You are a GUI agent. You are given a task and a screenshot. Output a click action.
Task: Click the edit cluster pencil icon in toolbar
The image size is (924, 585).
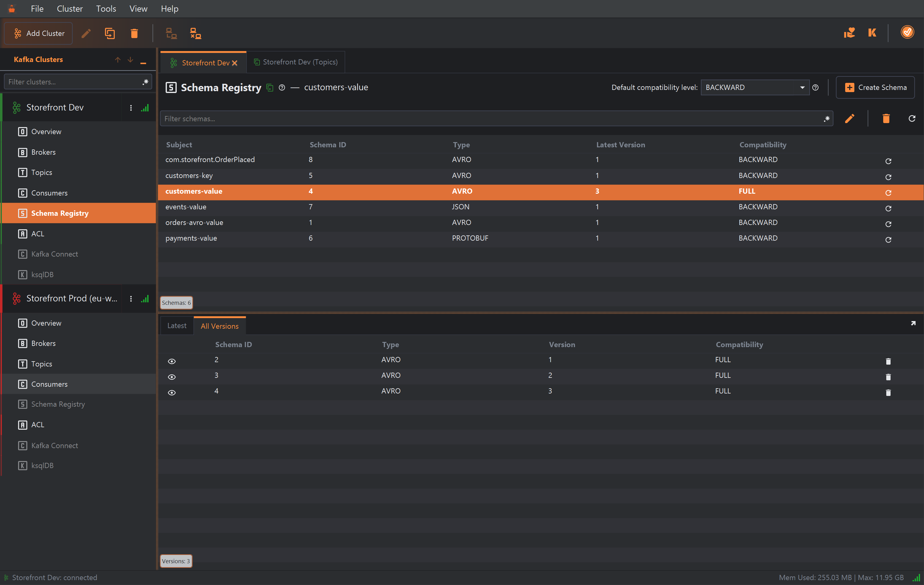pyautogui.click(x=86, y=33)
